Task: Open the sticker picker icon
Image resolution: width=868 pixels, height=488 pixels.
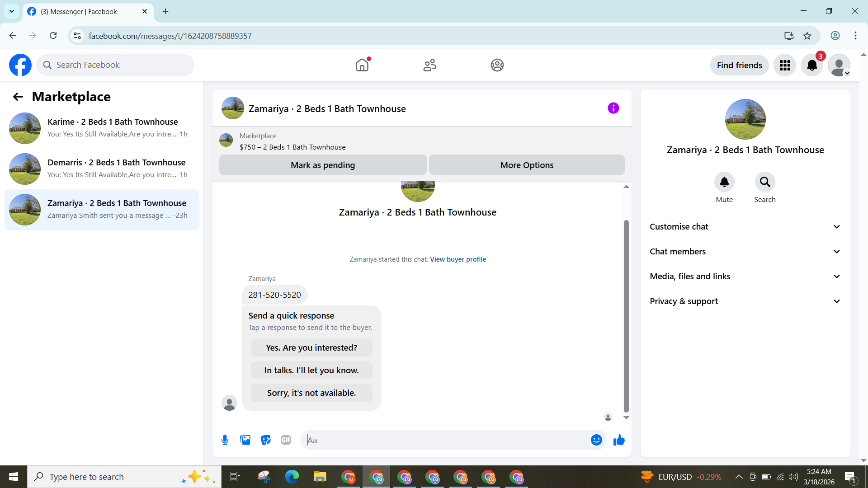Action: coord(266,440)
